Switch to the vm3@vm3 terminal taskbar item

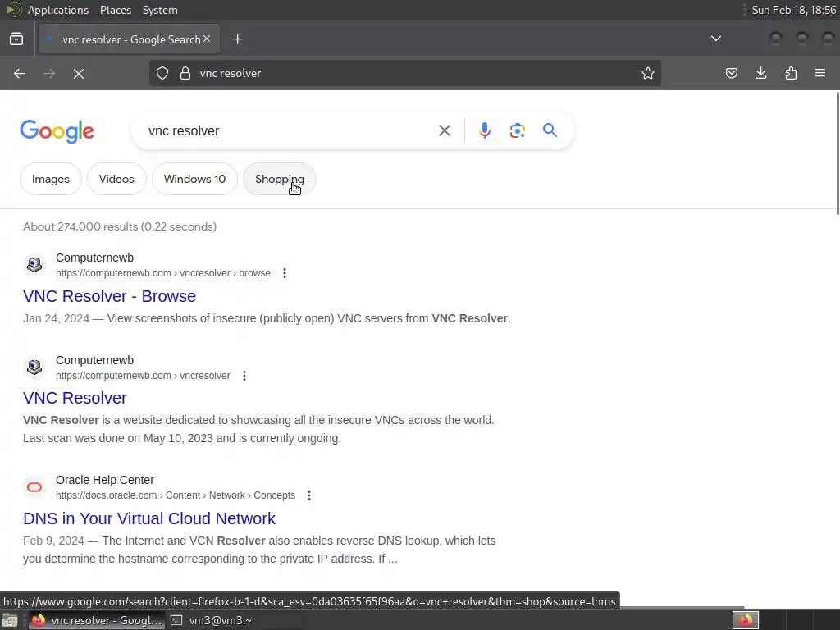point(212,620)
